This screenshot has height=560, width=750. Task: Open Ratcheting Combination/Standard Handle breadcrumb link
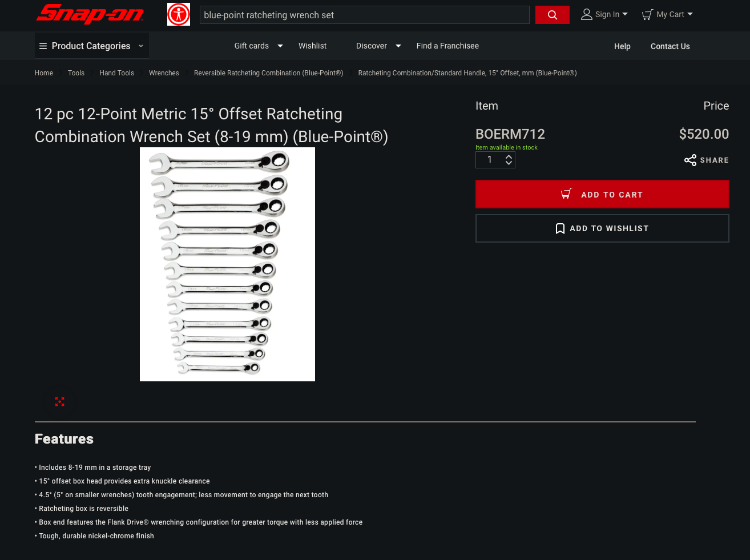coord(467,73)
